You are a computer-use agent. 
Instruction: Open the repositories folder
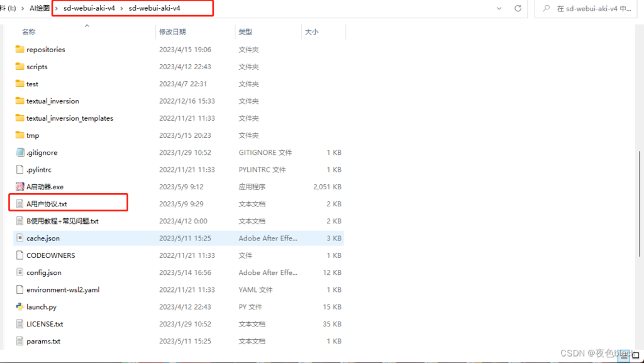[45, 49]
